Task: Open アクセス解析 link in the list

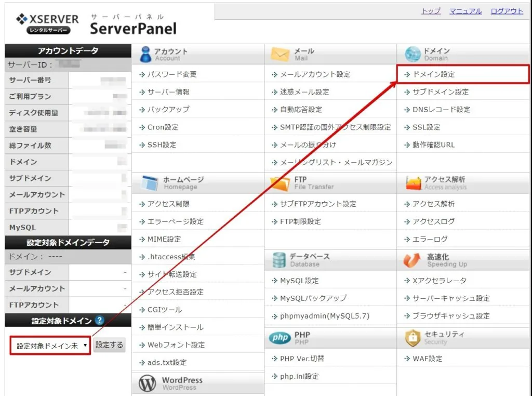Action: [x=433, y=204]
